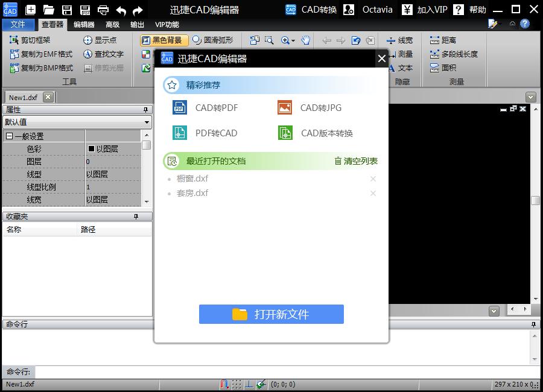This screenshot has height=392, width=543.
Task: Close the 迅捷CAD编辑器 popup dialog
Action: [382, 58]
